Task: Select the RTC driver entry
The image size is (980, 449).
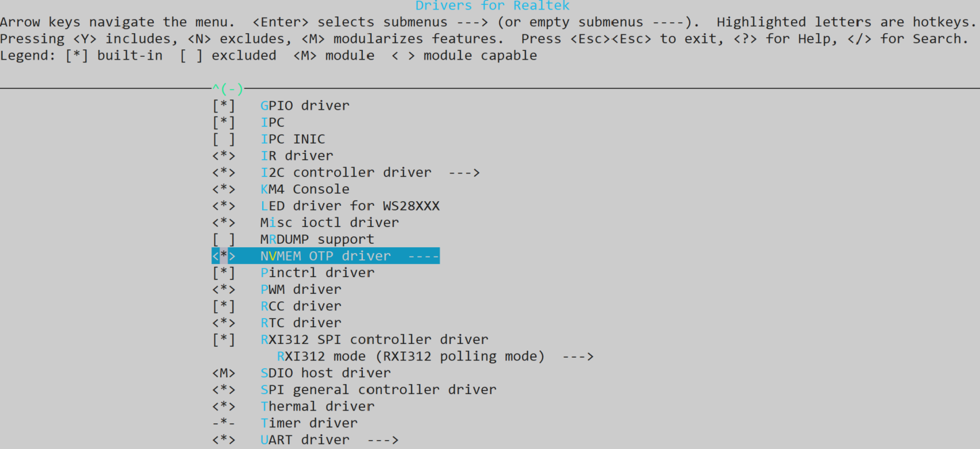Action: coord(301,322)
